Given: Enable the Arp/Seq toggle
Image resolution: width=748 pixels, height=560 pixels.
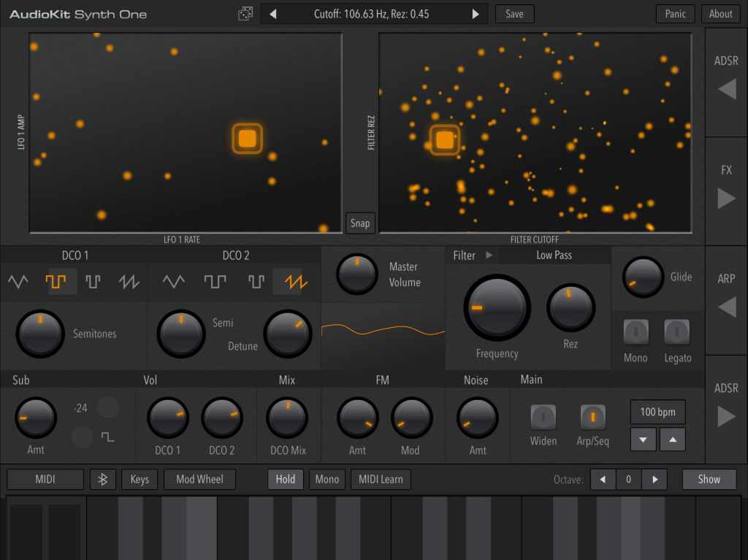Looking at the screenshot, I should tap(592, 418).
